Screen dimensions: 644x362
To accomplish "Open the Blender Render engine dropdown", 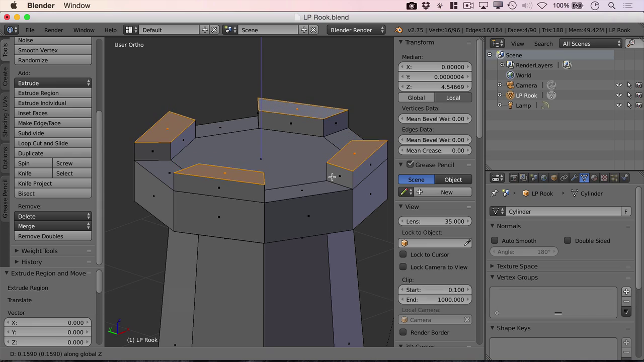I will (x=356, y=30).
